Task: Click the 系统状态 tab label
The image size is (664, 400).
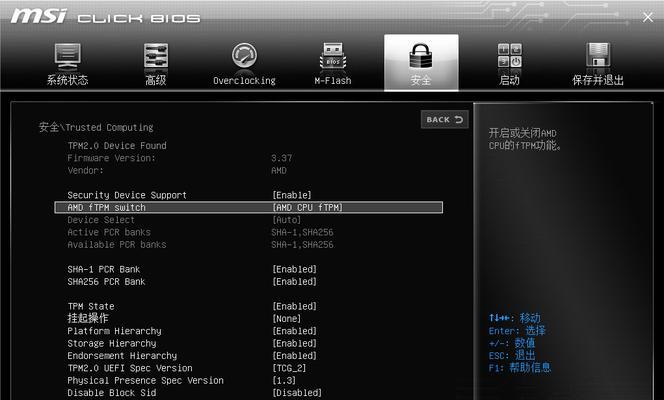Action: point(67,80)
